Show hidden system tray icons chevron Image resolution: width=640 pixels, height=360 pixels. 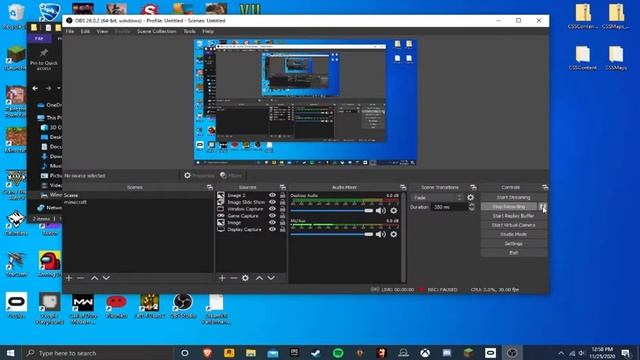[561, 353]
